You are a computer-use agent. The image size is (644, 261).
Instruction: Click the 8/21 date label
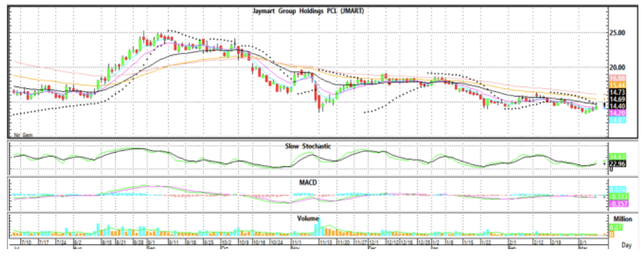coord(121,242)
